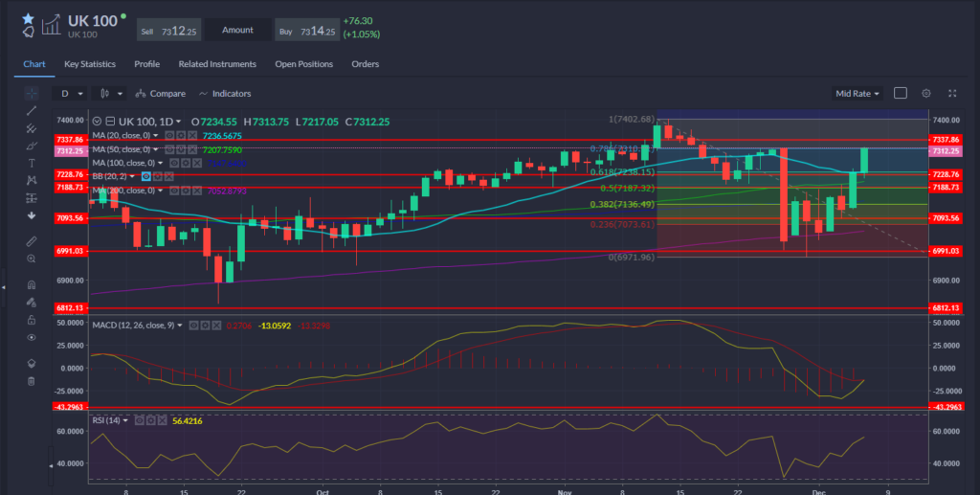Click the price alert bell icon
980x495 pixels.
tap(28, 32)
